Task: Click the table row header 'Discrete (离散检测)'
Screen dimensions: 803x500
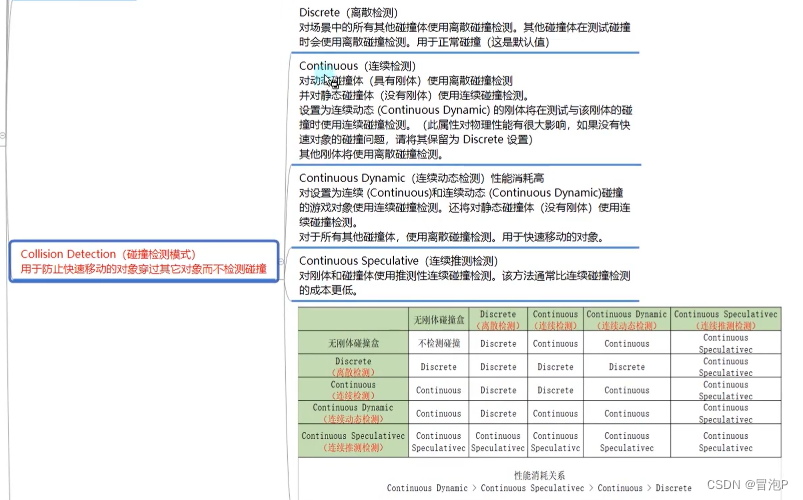Action: 353,366
